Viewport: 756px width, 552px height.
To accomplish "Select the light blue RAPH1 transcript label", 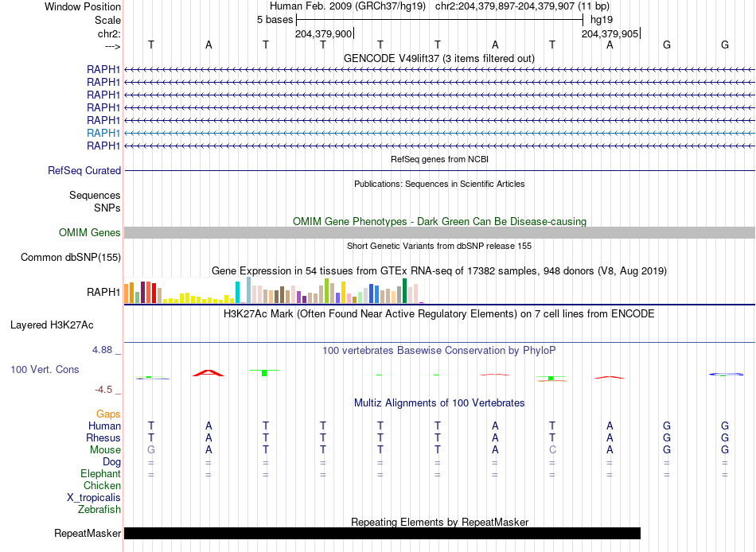I will point(103,133).
